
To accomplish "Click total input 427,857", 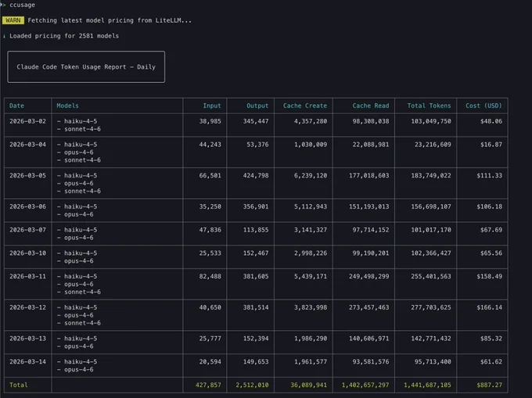I will tap(208, 385).
